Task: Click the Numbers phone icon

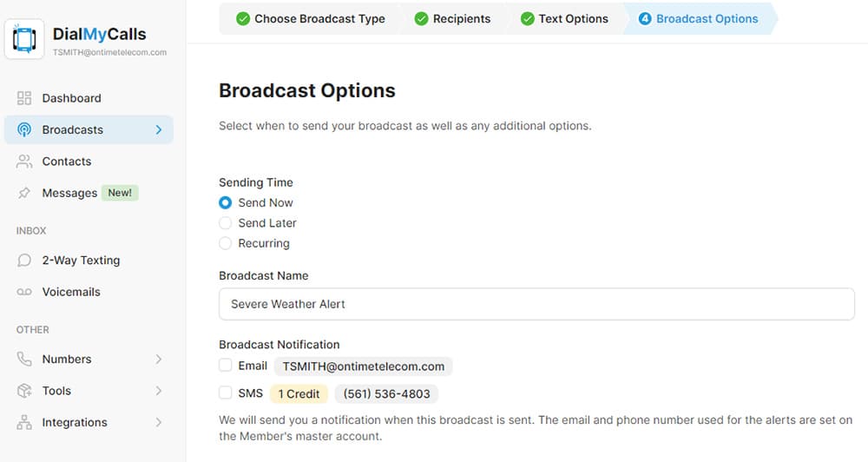Action: pyautogui.click(x=24, y=360)
